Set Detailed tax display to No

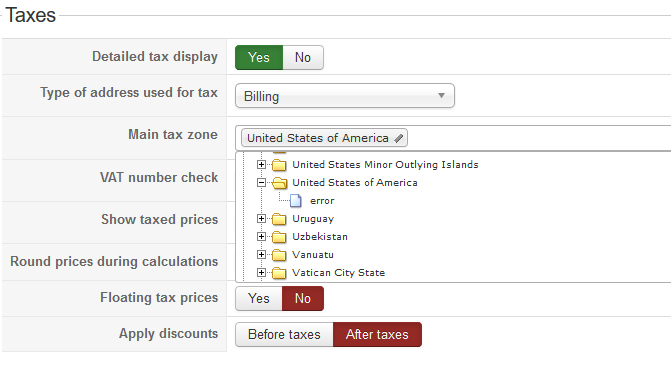pos(303,57)
